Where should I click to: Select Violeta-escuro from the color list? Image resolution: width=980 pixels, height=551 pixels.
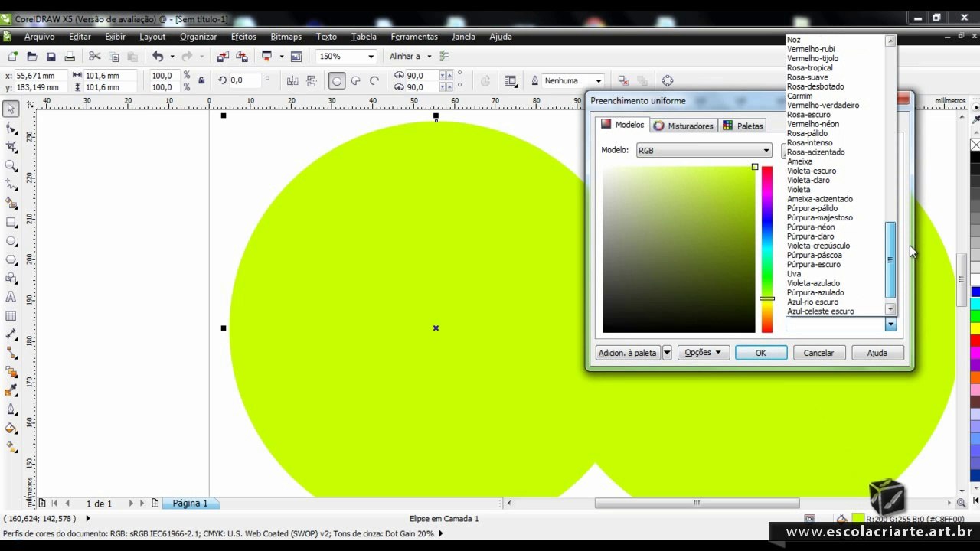point(812,171)
